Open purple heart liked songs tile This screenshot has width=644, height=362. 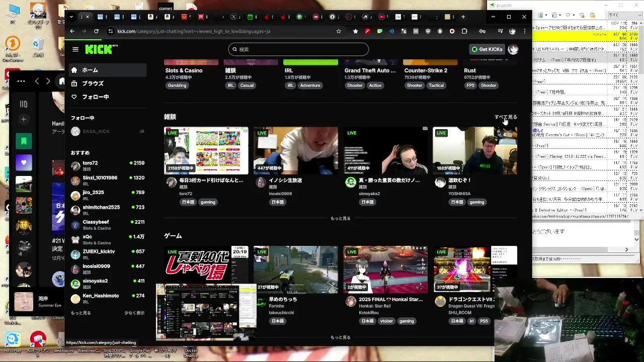(24, 163)
